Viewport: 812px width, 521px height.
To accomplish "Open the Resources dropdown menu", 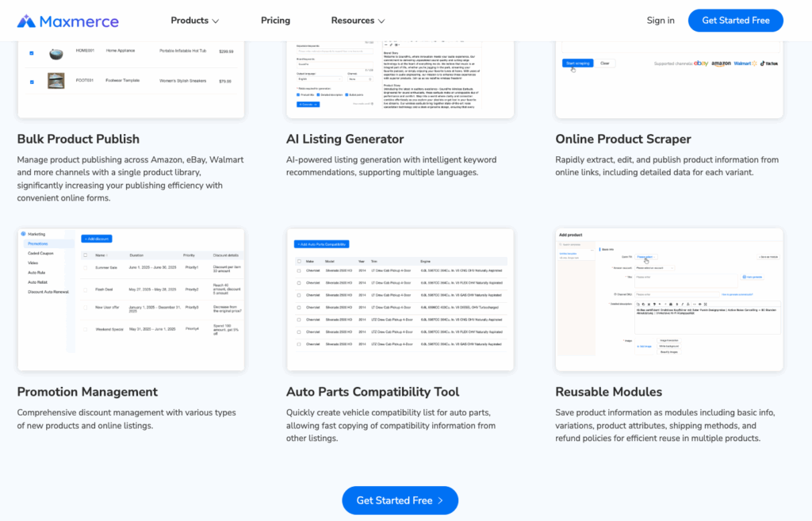I will pyautogui.click(x=357, y=20).
